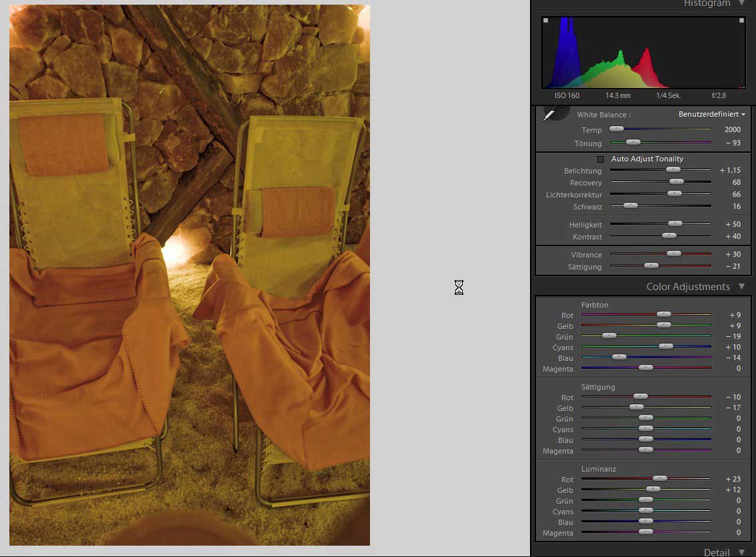Click the photo preview of lounge chairs

click(x=189, y=275)
